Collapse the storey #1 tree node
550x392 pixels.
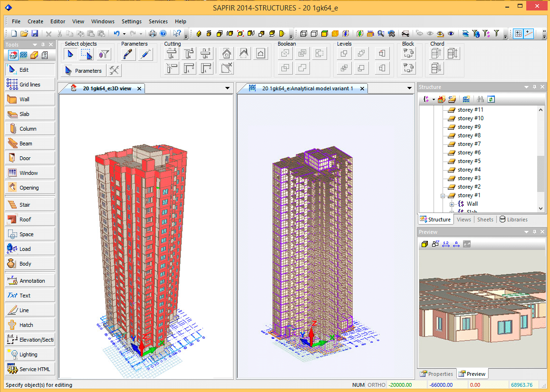(443, 195)
